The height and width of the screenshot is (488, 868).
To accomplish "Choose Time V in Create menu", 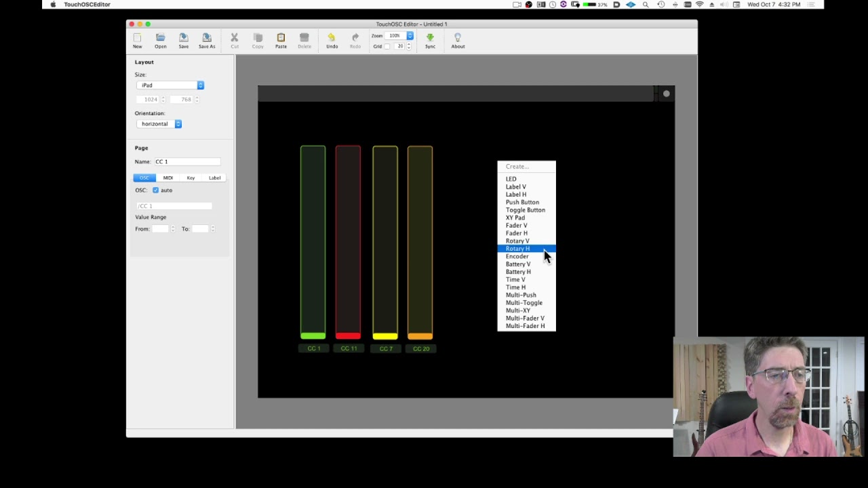I will [x=526, y=279].
